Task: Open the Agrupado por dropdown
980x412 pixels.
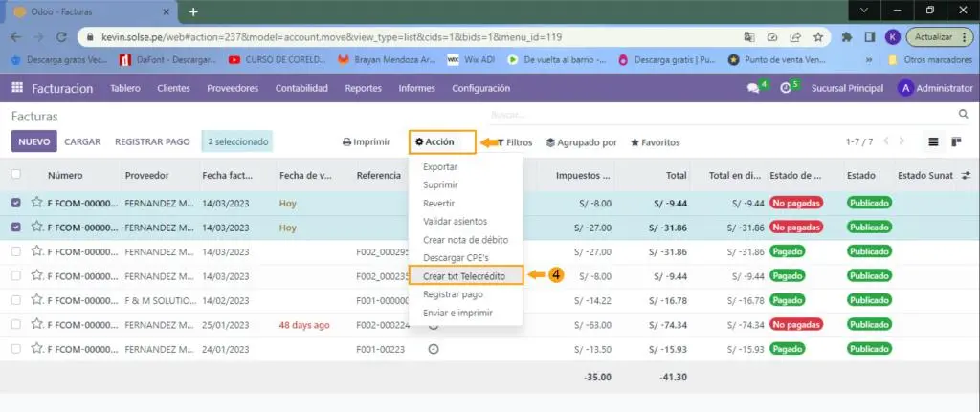Action: click(x=582, y=142)
